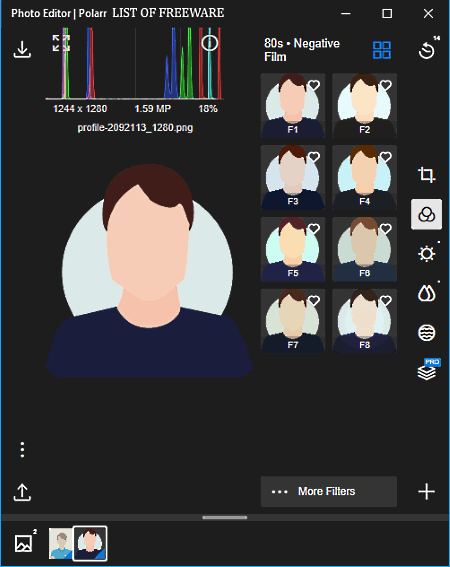Select the Crop tool
The width and height of the screenshot is (450, 567).
426,175
